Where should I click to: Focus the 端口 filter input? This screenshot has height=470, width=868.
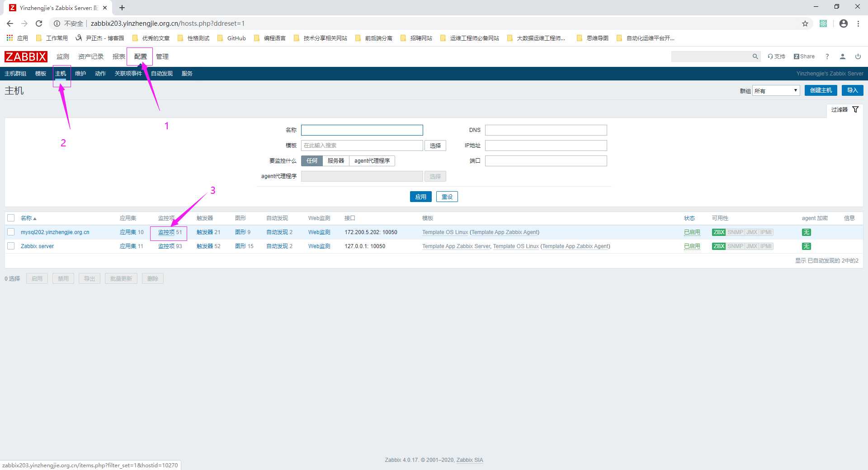[546, 161]
